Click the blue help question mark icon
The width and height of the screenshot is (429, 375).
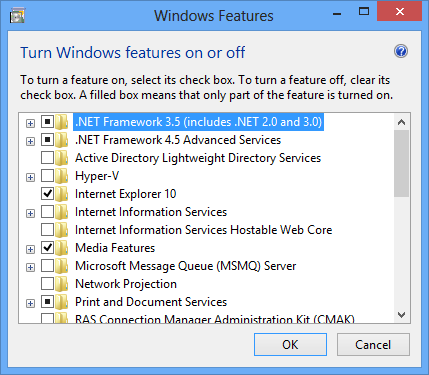(x=401, y=51)
